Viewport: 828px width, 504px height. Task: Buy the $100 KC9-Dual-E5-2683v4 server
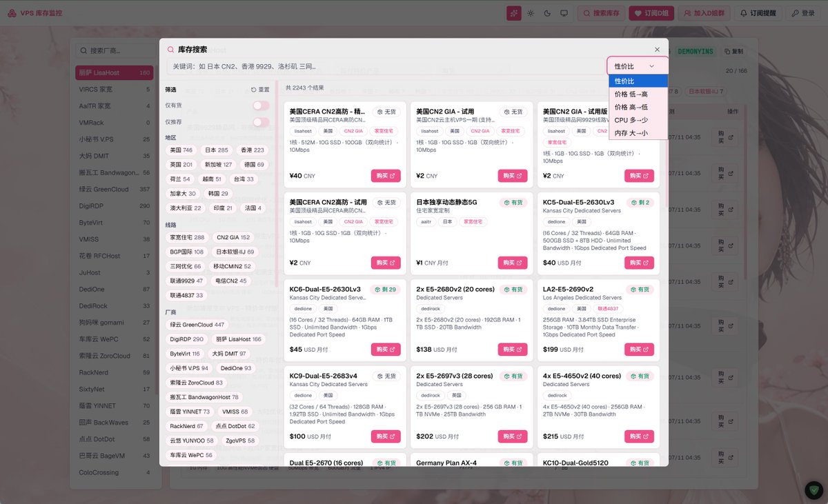pyautogui.click(x=386, y=436)
